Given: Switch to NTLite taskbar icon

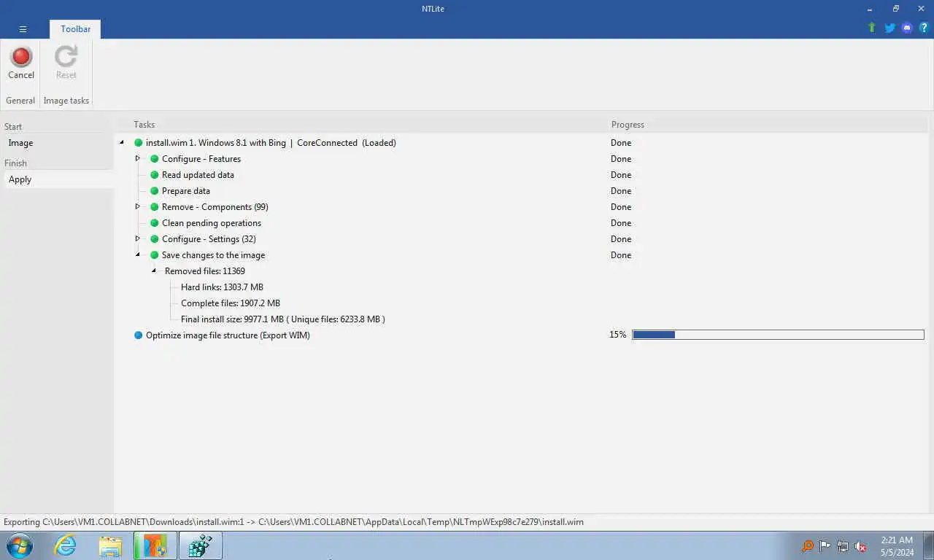Looking at the screenshot, I should 155,545.
